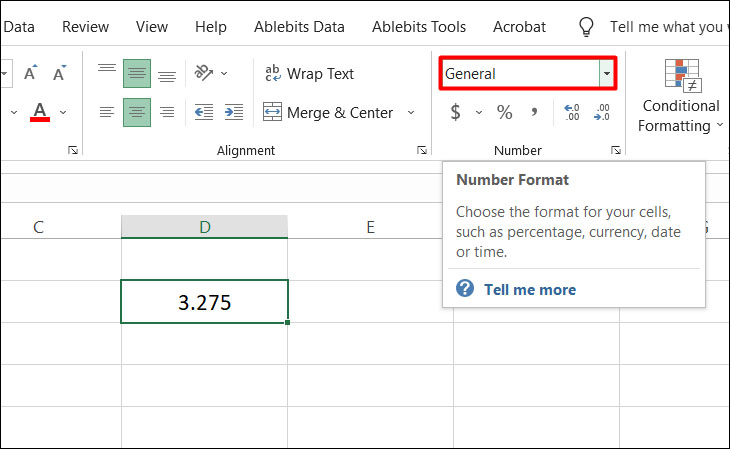Click the Decrease Indent icon

(203, 112)
